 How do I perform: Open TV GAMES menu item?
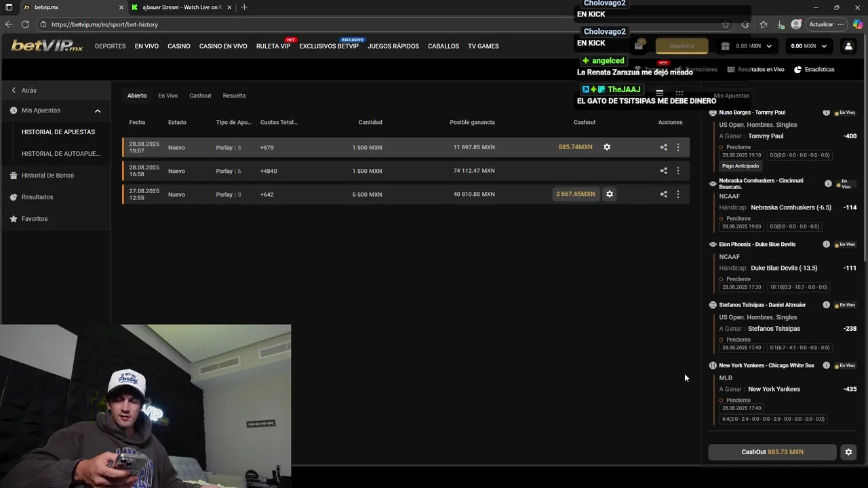tap(484, 46)
